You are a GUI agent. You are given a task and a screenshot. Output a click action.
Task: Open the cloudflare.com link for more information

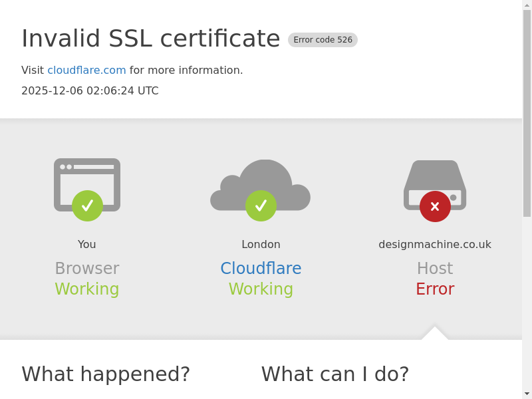click(86, 70)
